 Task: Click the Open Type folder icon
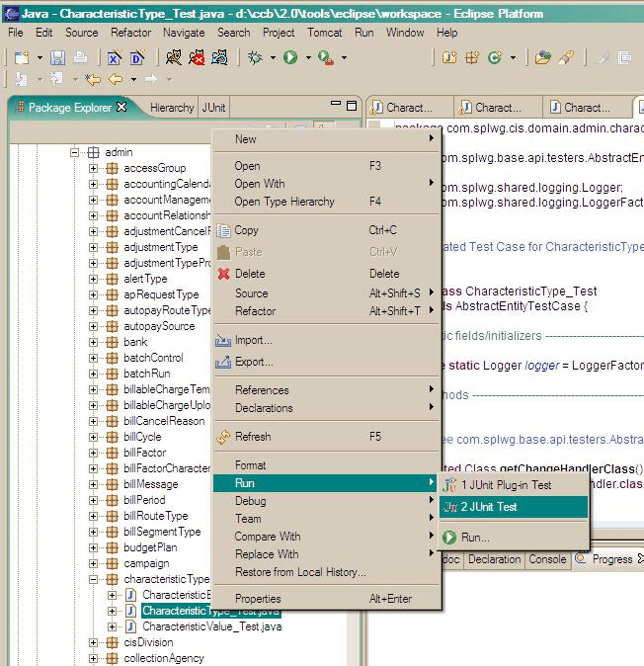542,57
